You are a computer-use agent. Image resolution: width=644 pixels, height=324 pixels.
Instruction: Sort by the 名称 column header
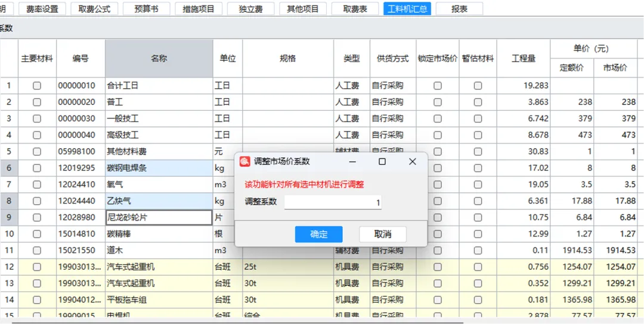coord(159,58)
